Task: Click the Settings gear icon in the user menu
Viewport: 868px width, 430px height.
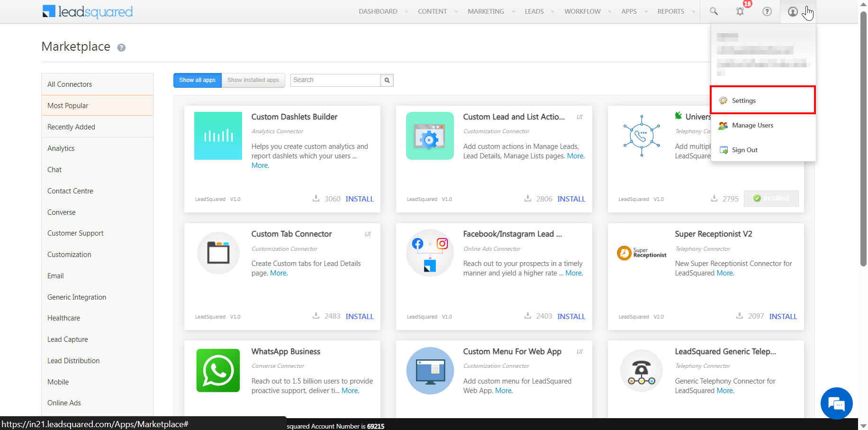Action: click(723, 101)
